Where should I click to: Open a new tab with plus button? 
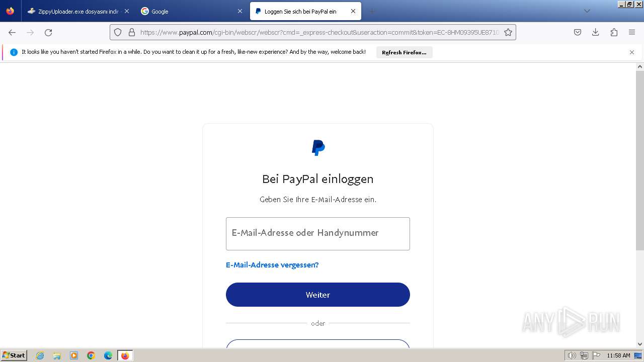[372, 11]
